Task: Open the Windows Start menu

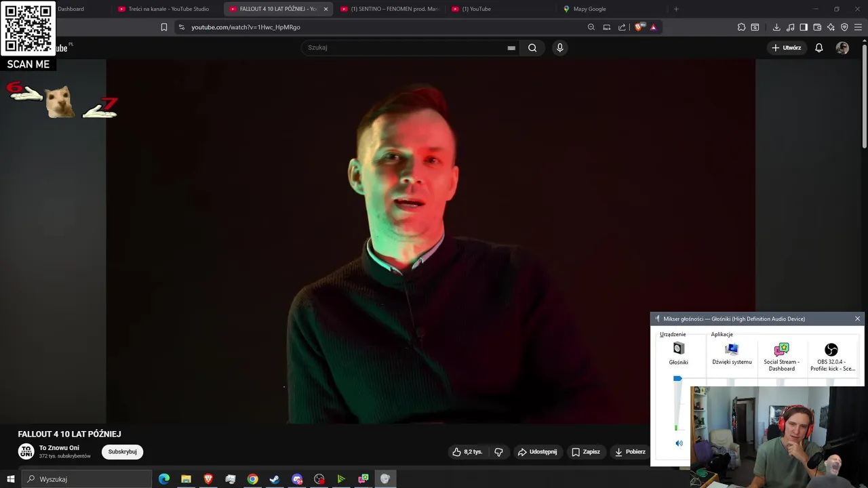Action: (10, 479)
